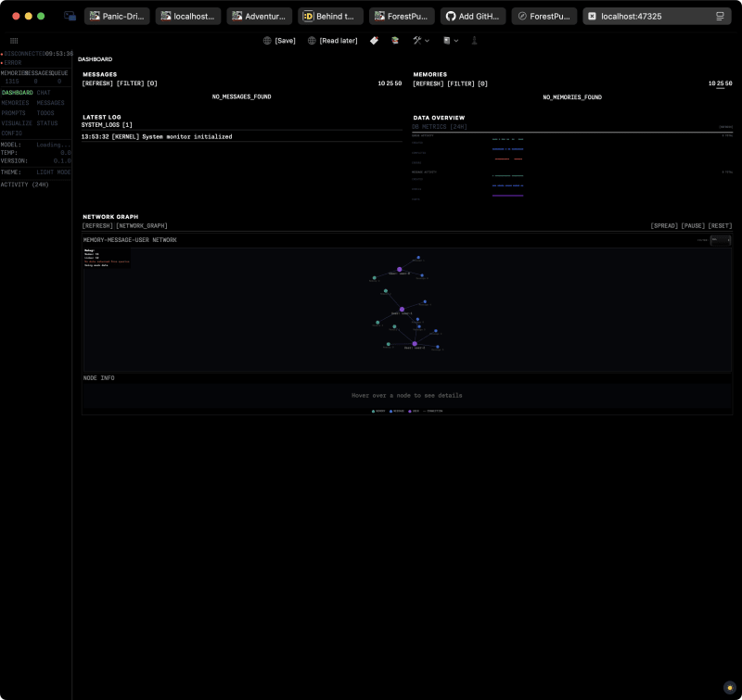Select the wrench tools icon in the toolbar

(x=415, y=40)
